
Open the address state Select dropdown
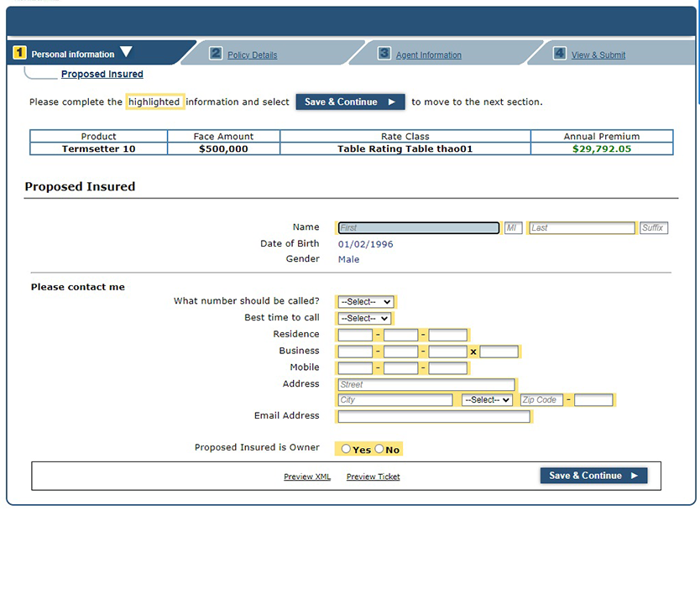point(487,400)
